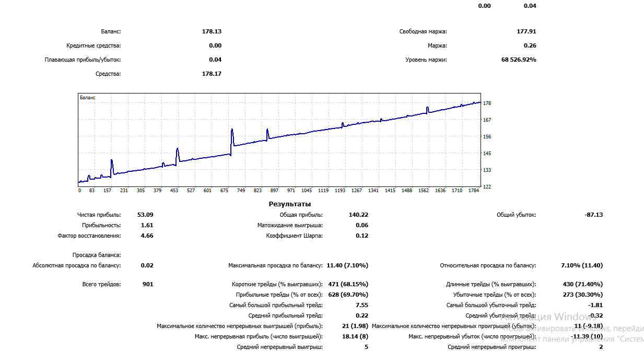Select short trades value 471 (68.15%)
The width and height of the screenshot is (644, 351).
(348, 284)
